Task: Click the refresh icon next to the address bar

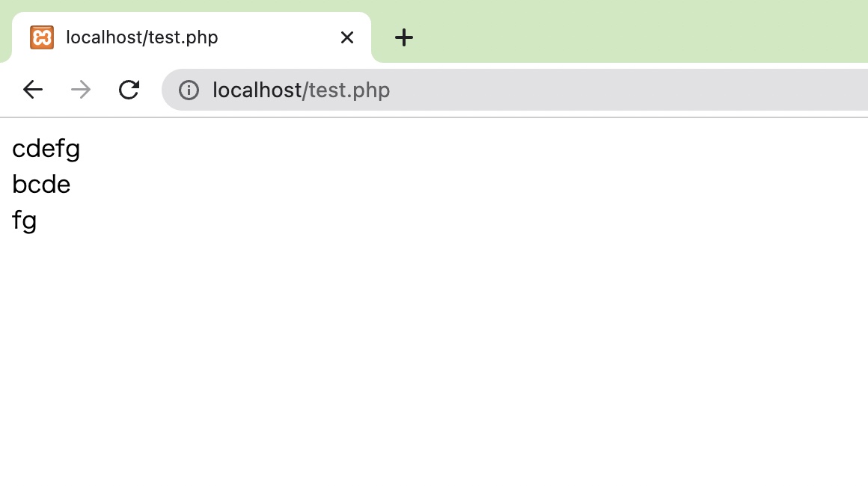Action: click(129, 90)
